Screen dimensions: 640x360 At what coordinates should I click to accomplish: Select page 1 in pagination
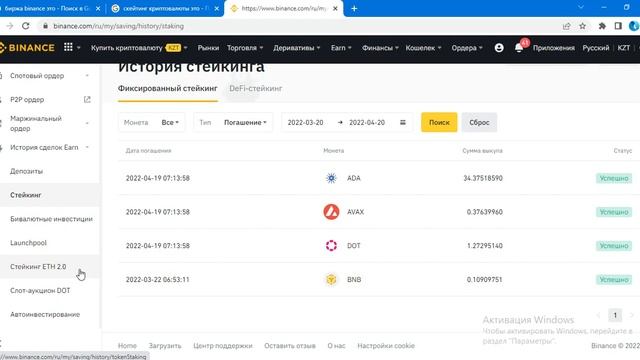coord(615,315)
